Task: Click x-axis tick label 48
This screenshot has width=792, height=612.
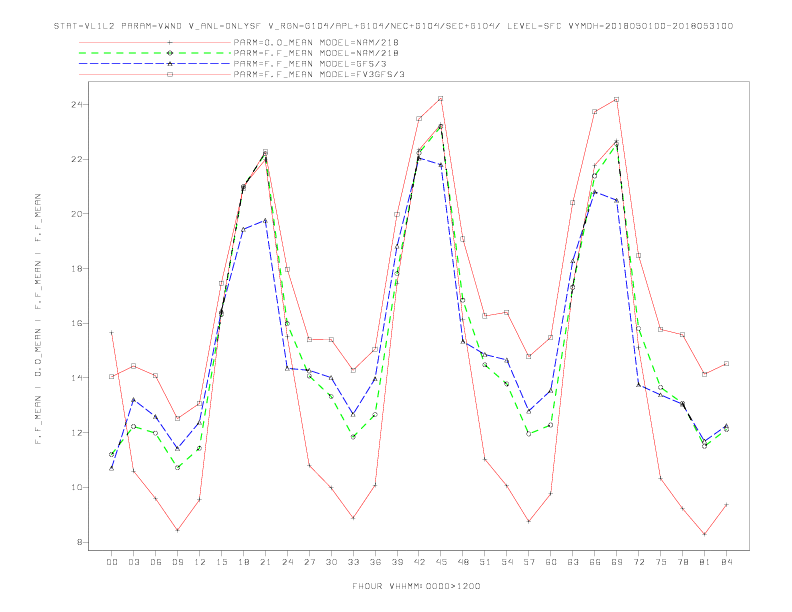Action: click(x=463, y=562)
